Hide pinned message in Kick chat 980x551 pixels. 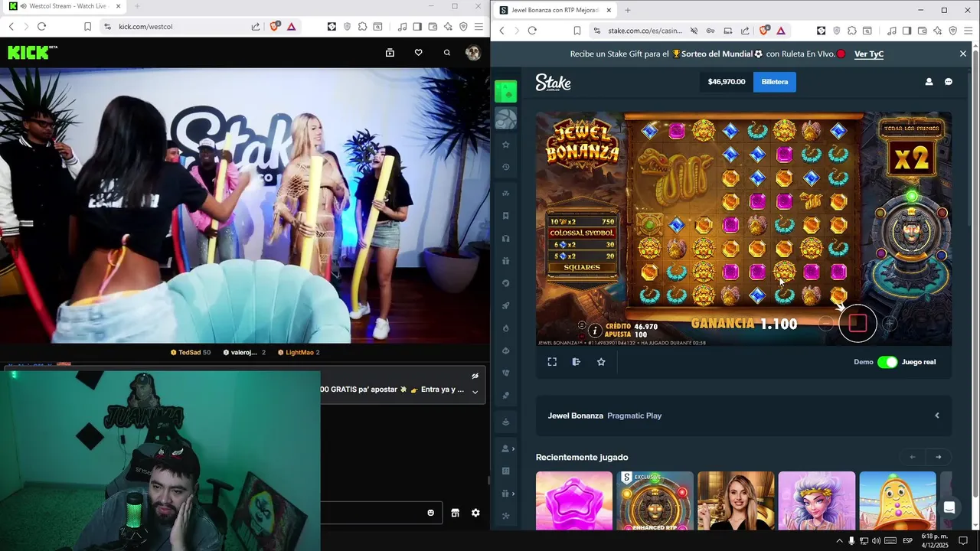475,376
